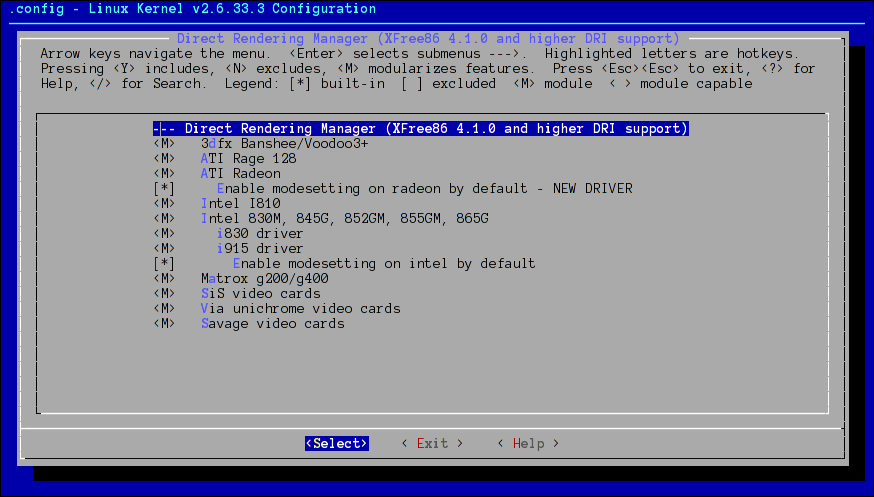The width and height of the screenshot is (874, 497).
Task: Select highlighted Direct Rendering Manager menu row
Action: point(421,129)
